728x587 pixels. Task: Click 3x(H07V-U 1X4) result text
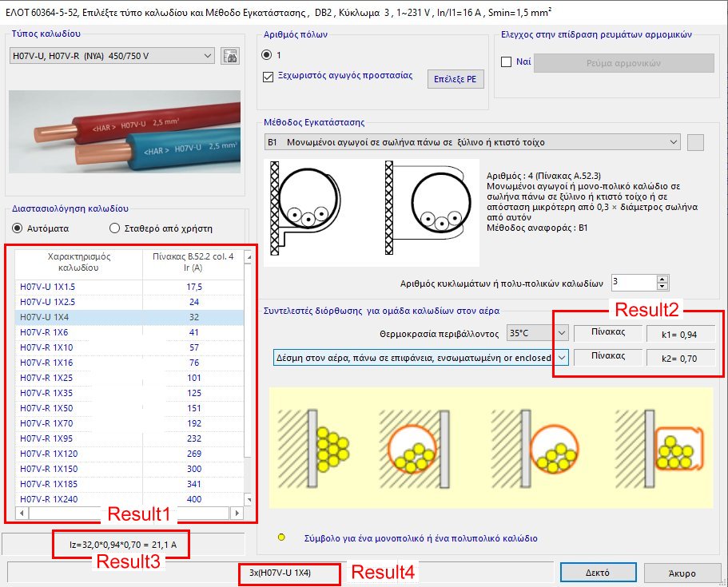[x=280, y=573]
